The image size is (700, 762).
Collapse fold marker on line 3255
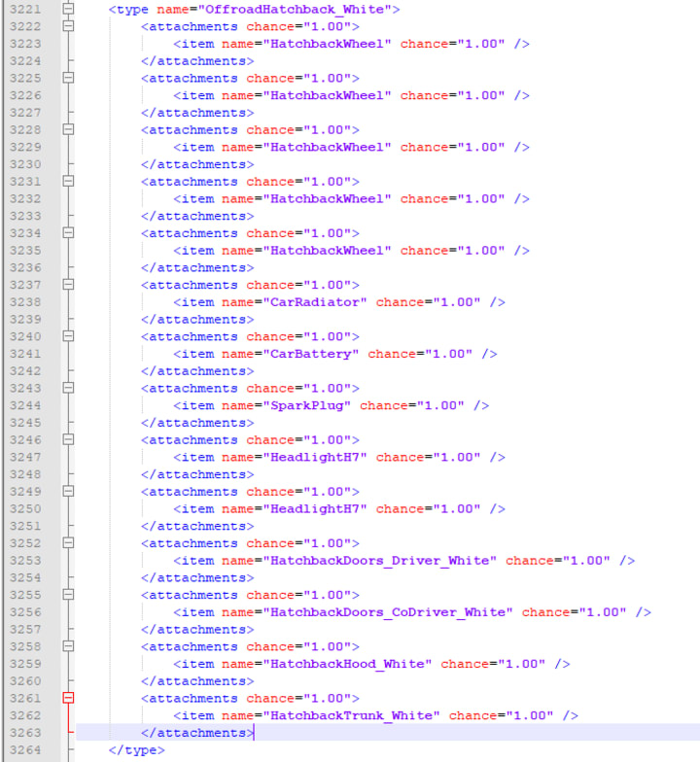pos(68,595)
